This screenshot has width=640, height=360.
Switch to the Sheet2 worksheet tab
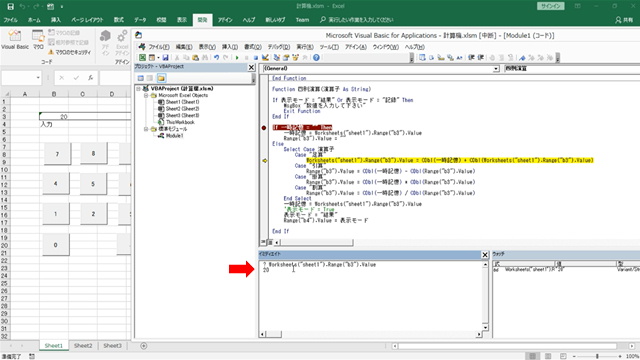[83, 346]
